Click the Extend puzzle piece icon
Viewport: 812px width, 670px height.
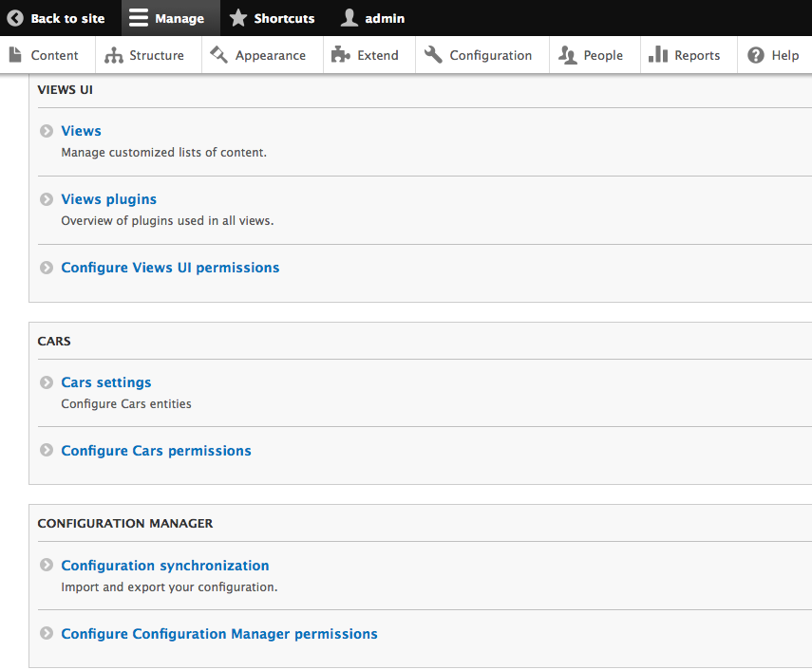[x=341, y=55]
